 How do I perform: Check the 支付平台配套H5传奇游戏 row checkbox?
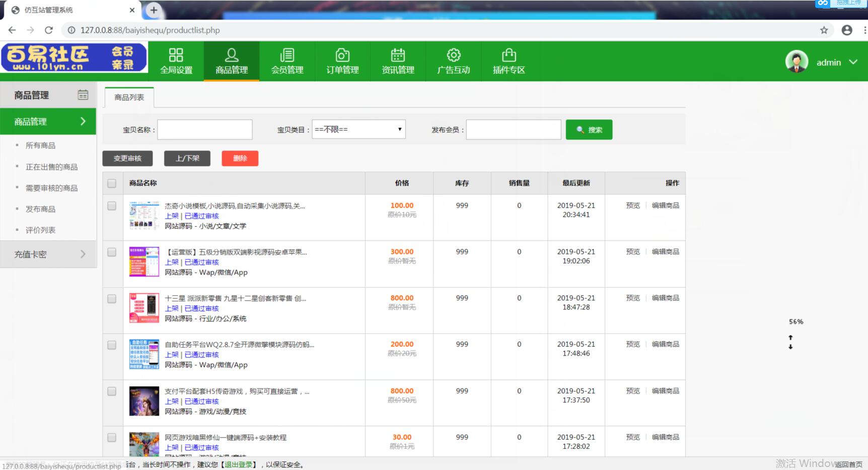[112, 391]
